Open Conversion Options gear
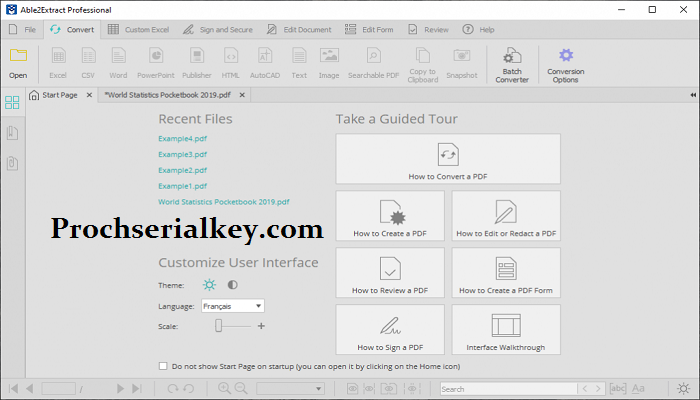The height and width of the screenshot is (400, 700). tap(566, 55)
